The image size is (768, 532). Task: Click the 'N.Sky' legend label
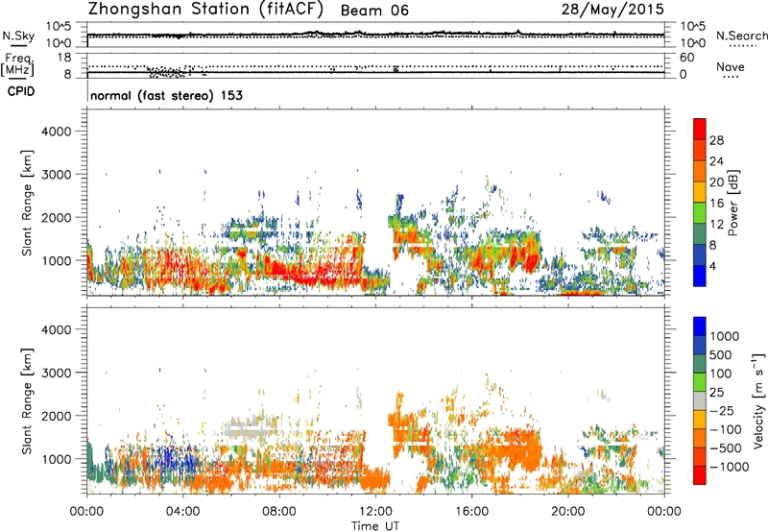coord(18,36)
